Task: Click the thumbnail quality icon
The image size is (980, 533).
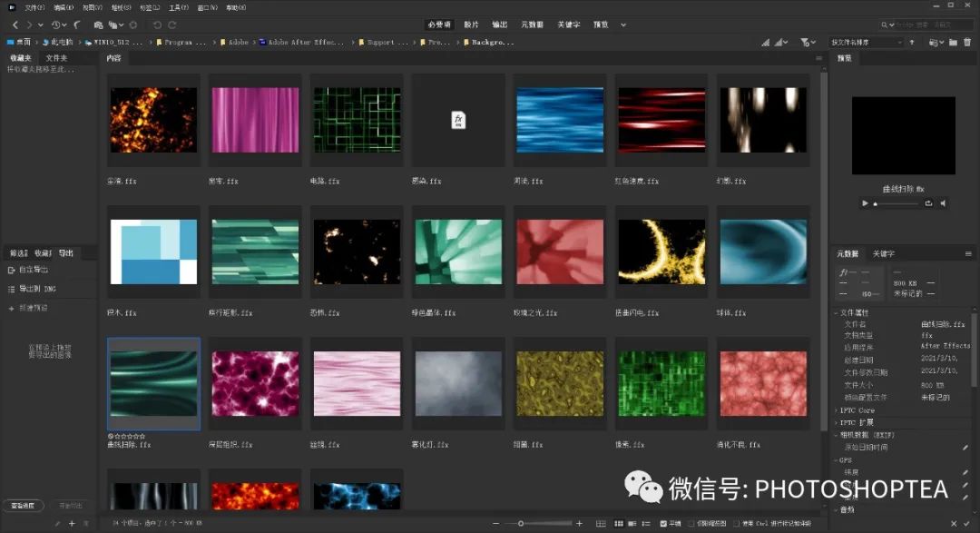Action: tap(766, 43)
